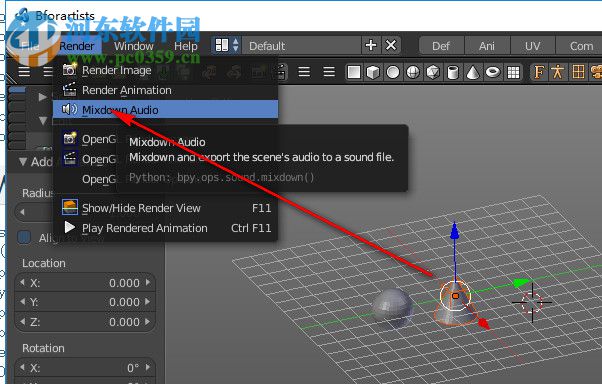Add a cone mesh primitive
Image resolution: width=602 pixels, height=384 pixels.
[x=473, y=72]
